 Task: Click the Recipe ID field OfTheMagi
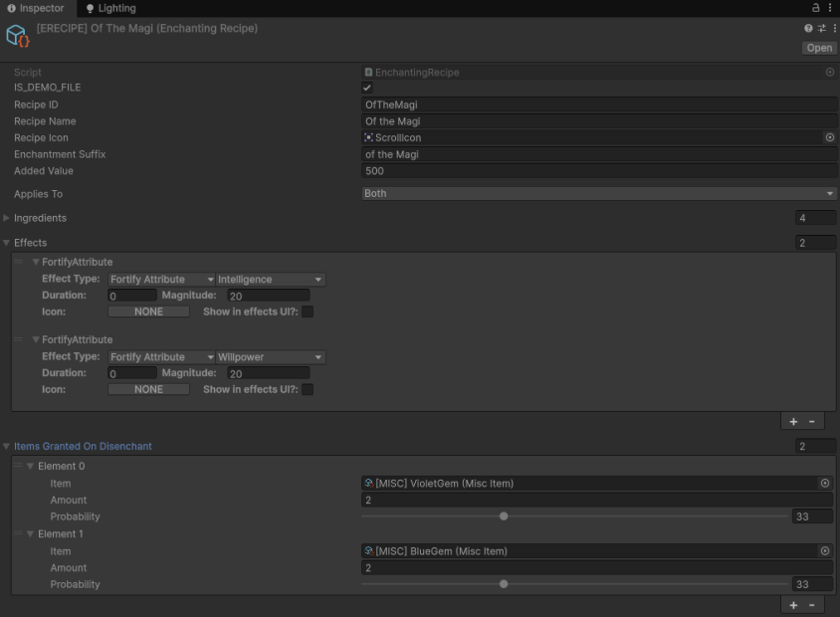599,104
